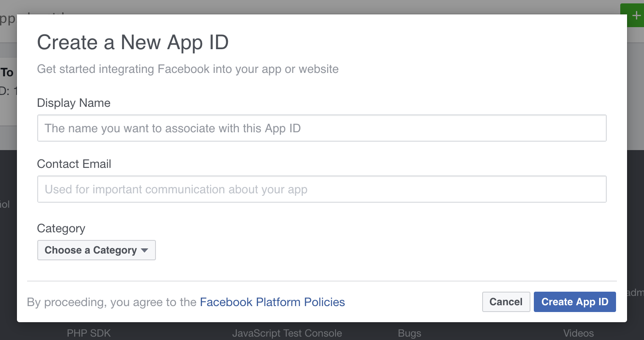Click the Bugs footer link
Screen dimensions: 644x340
click(x=408, y=333)
